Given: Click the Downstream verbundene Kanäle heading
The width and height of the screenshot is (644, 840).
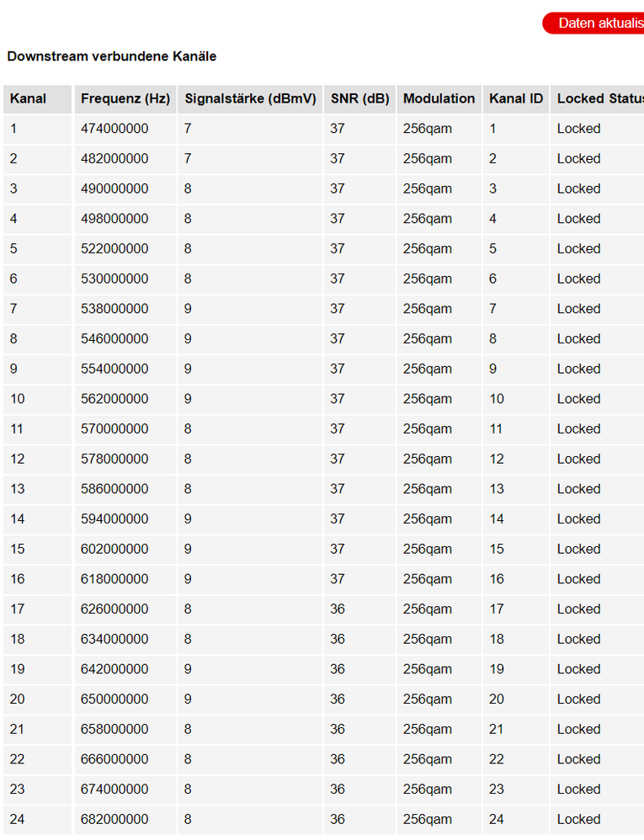Looking at the screenshot, I should (x=112, y=56).
